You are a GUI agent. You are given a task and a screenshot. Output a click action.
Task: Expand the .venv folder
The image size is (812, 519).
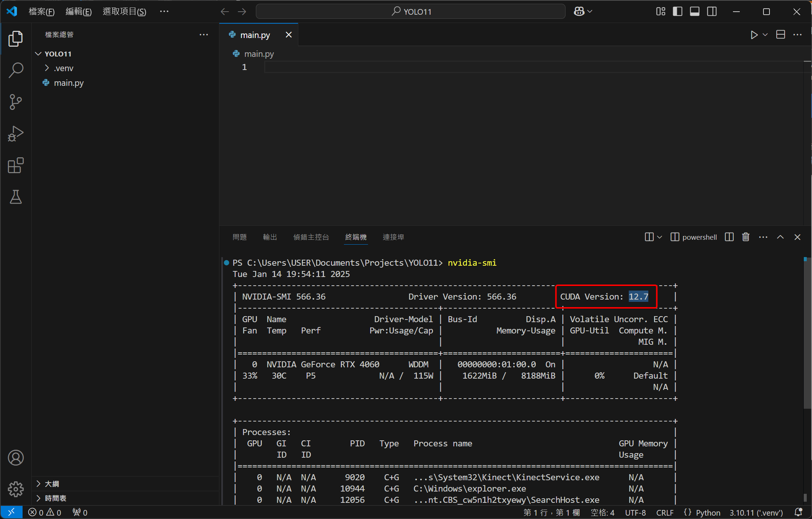click(63, 68)
